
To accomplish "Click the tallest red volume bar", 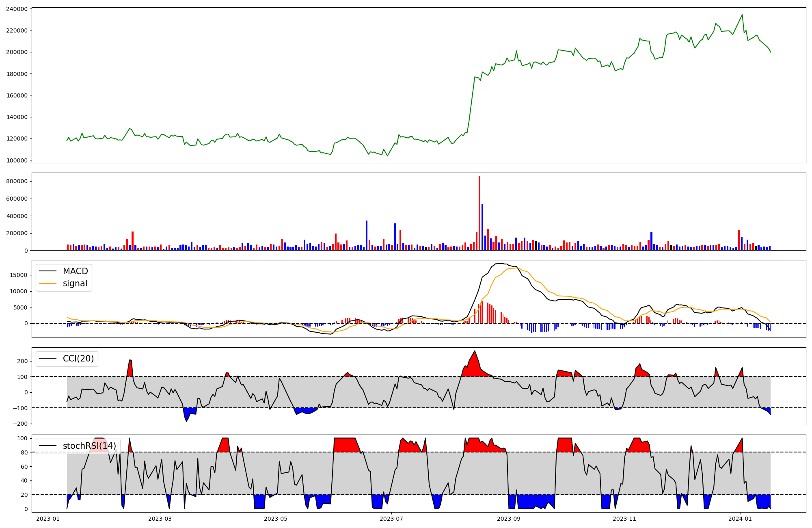I will click(479, 213).
